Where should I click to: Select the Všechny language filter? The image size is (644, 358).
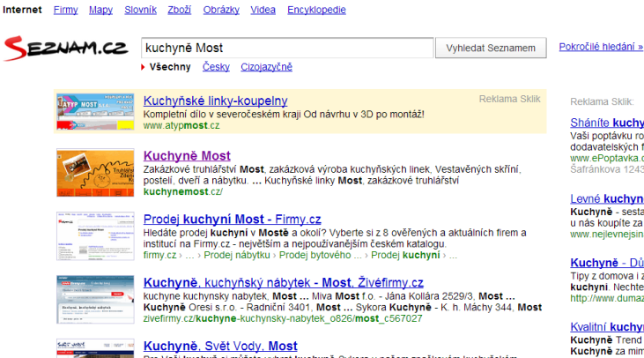tap(170, 67)
